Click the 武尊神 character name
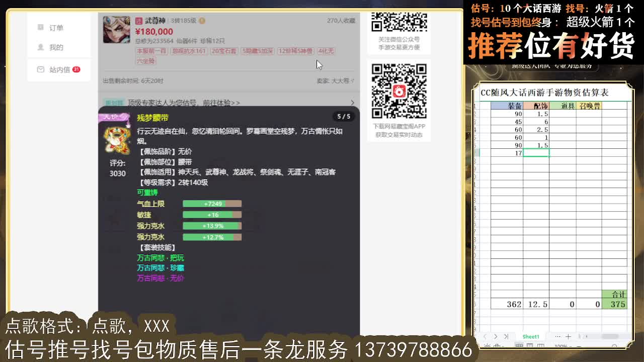Image resolution: width=644 pixels, height=362 pixels. (155, 21)
